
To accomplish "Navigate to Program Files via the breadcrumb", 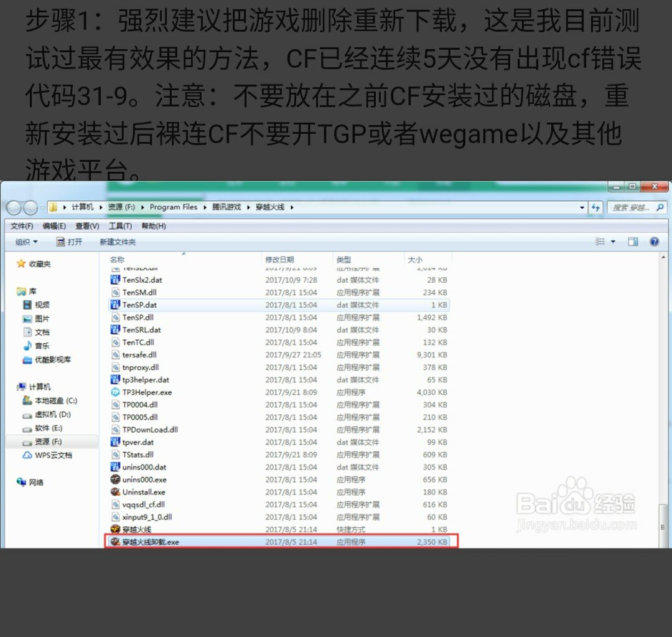I will tap(174, 207).
